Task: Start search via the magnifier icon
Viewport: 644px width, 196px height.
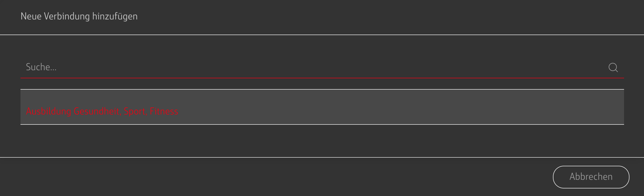Action: point(613,67)
